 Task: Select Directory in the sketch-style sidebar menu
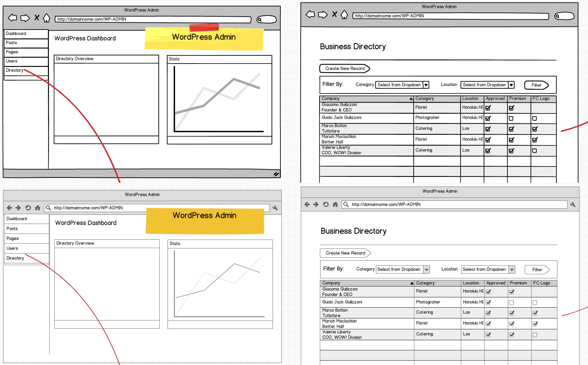click(x=15, y=70)
